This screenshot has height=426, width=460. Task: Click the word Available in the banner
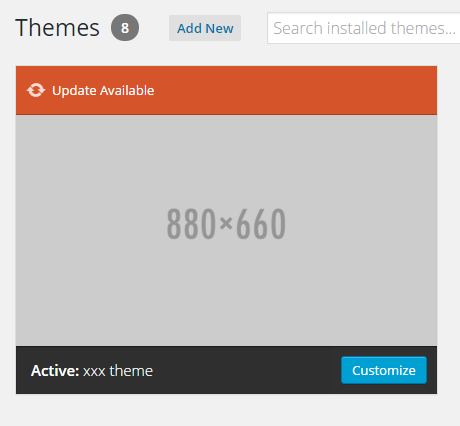click(127, 91)
